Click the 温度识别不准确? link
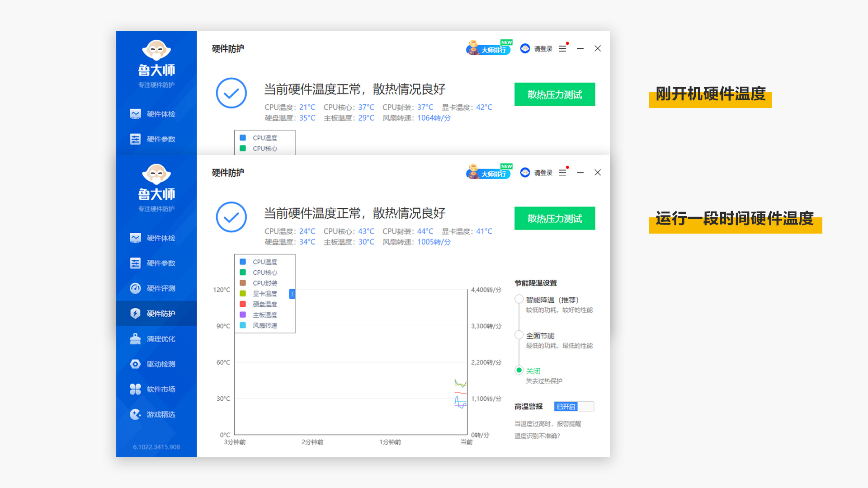 537,436
